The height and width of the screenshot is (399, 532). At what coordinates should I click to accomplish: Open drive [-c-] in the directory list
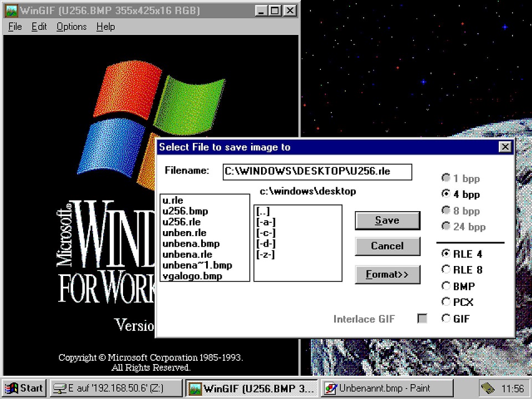[265, 233]
